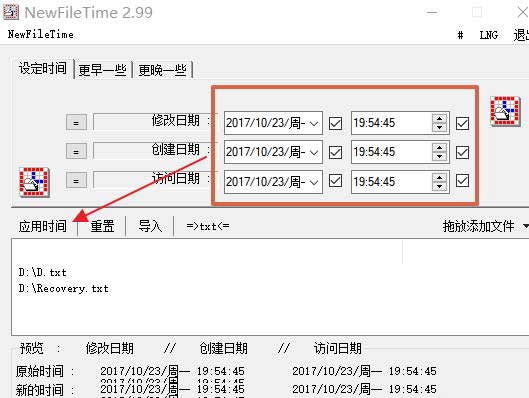Switch to the 更早一些 tab
Viewport: 529px width, 398px height.
pyautogui.click(x=103, y=70)
